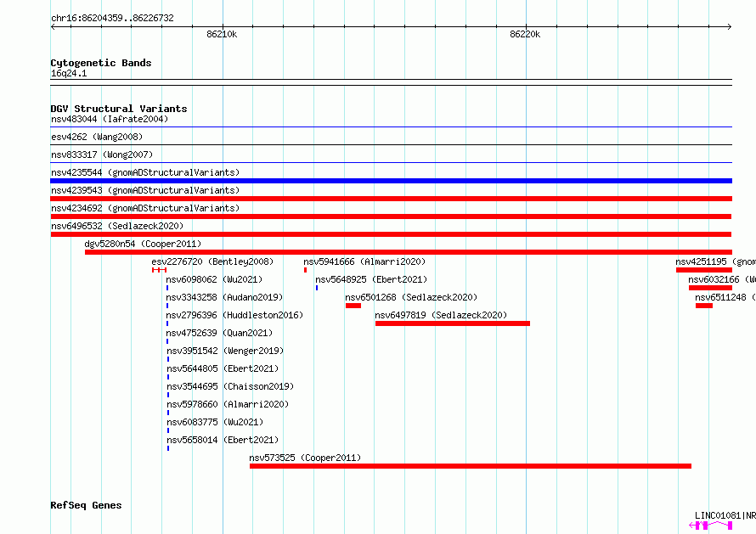756x534 pixels.
Task: Open nsv3951542 (Wenger2019) label
Action: 225,351
